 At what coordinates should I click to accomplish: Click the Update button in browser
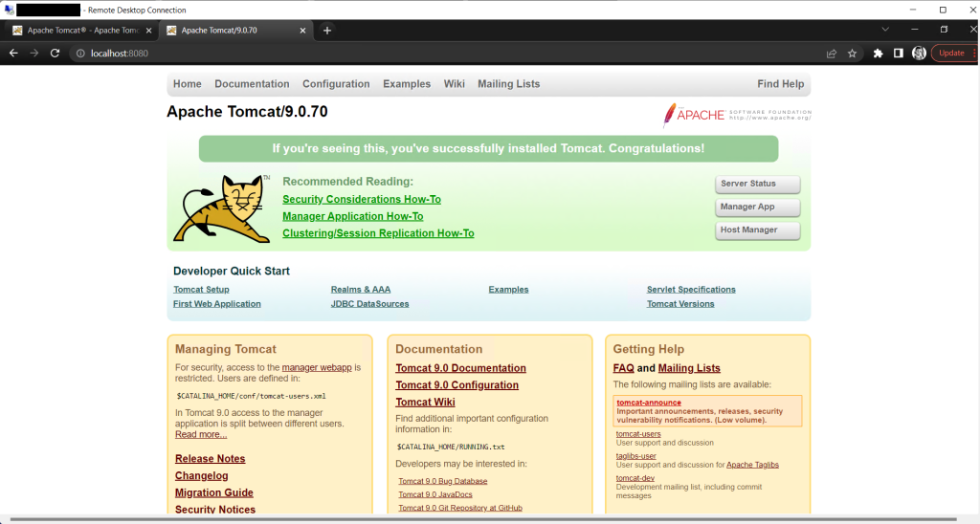[952, 54]
